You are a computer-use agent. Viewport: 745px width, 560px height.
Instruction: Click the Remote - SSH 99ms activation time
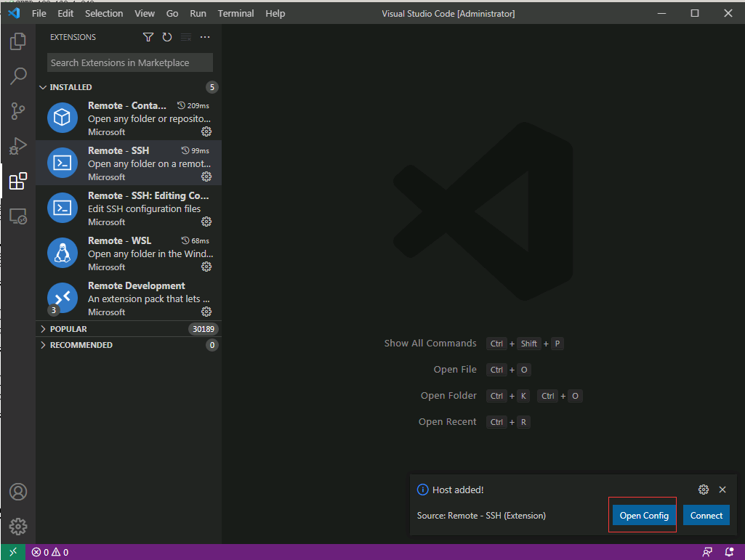[x=196, y=150]
